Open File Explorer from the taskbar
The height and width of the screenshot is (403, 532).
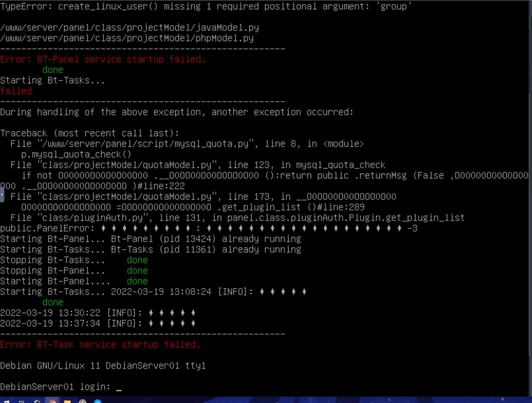(x=67, y=401)
